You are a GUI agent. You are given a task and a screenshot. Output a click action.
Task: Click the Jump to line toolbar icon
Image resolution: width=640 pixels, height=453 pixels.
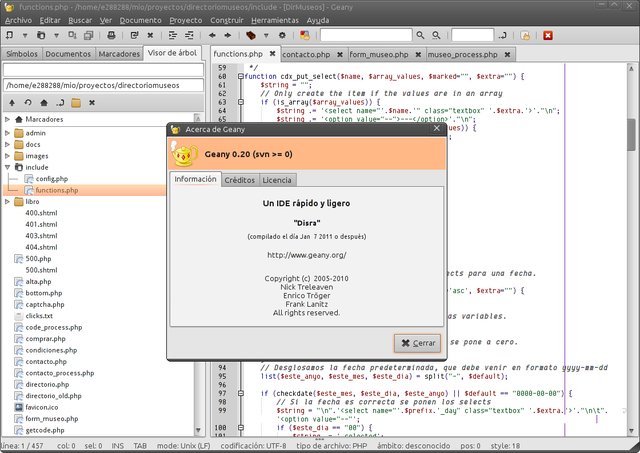(x=502, y=36)
